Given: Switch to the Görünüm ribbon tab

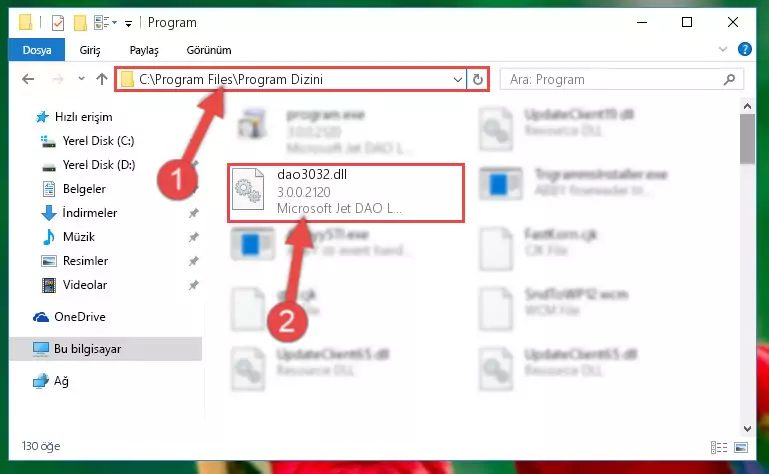Looking at the screenshot, I should pyautogui.click(x=209, y=50).
